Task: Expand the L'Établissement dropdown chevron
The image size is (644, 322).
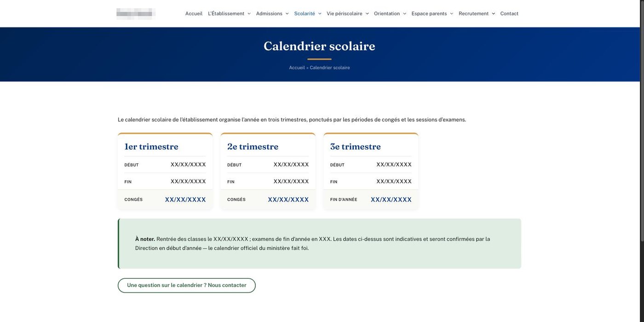Action: [249, 14]
